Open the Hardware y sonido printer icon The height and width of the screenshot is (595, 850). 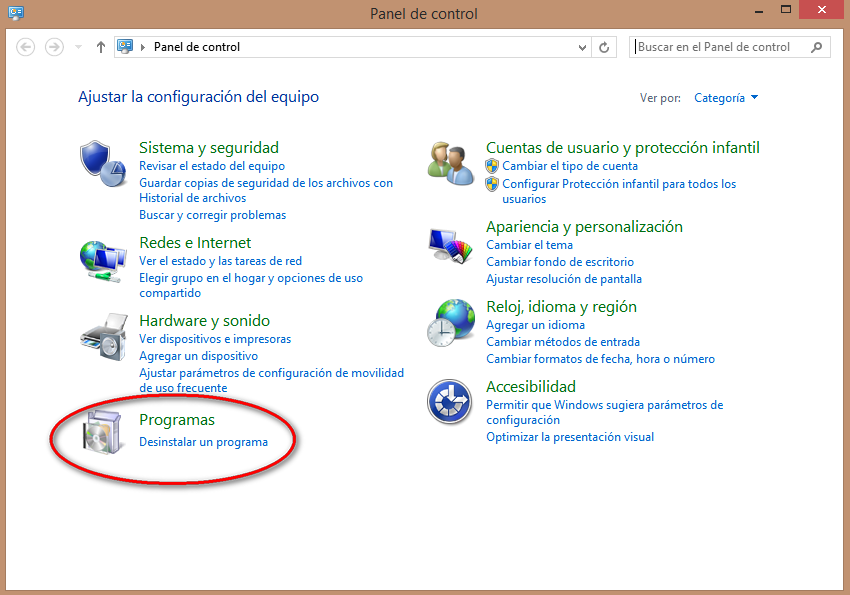click(104, 337)
